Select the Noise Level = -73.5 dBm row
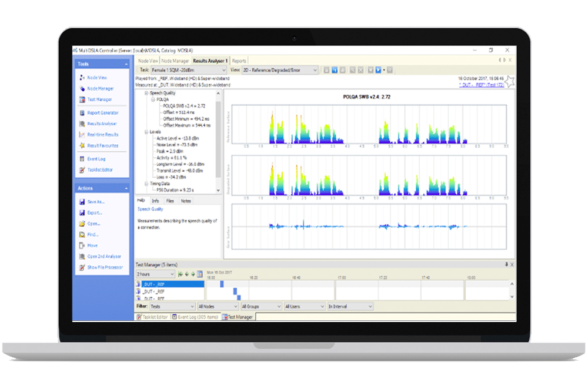This screenshot has height=392, width=588. tap(177, 145)
